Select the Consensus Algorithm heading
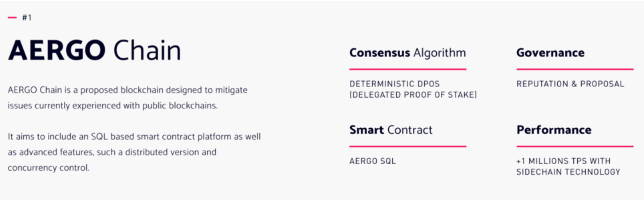The image size is (644, 200). tap(408, 53)
